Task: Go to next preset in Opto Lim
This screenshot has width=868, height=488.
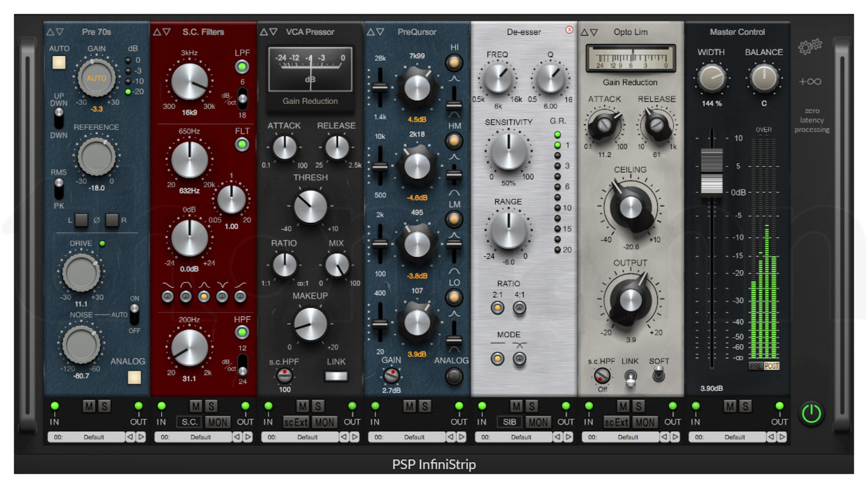Action: (x=676, y=437)
